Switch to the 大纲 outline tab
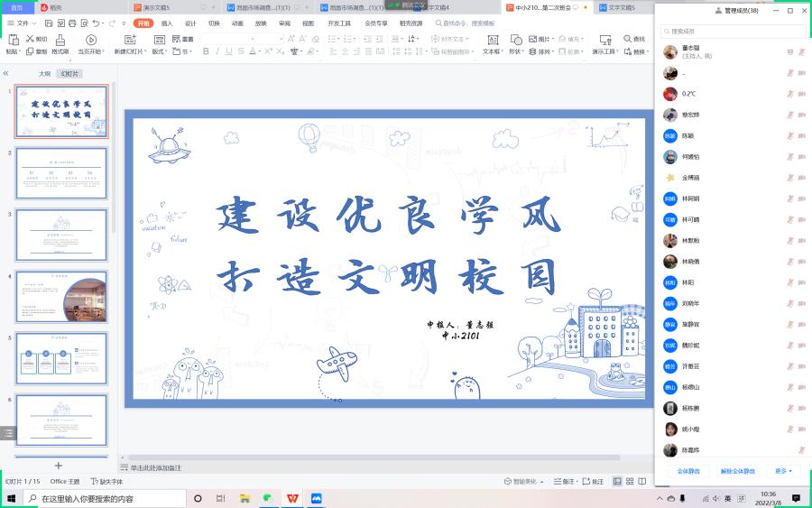 pyautogui.click(x=43, y=73)
